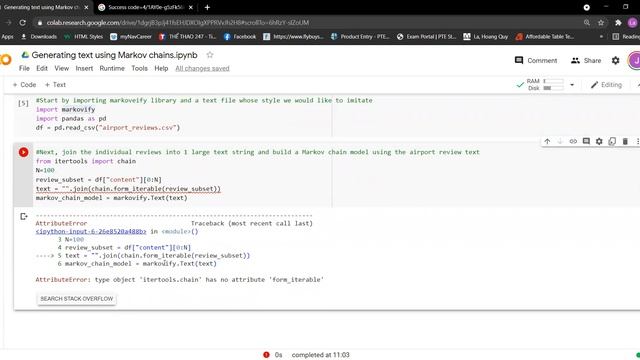The height and width of the screenshot is (360, 640).
Task: Click the All changes saved link
Action: [x=202, y=68]
